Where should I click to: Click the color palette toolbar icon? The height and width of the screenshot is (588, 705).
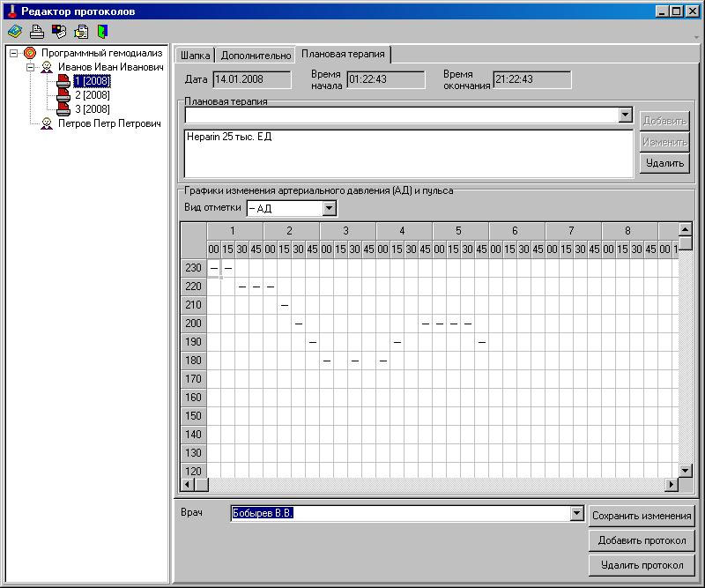[59, 32]
